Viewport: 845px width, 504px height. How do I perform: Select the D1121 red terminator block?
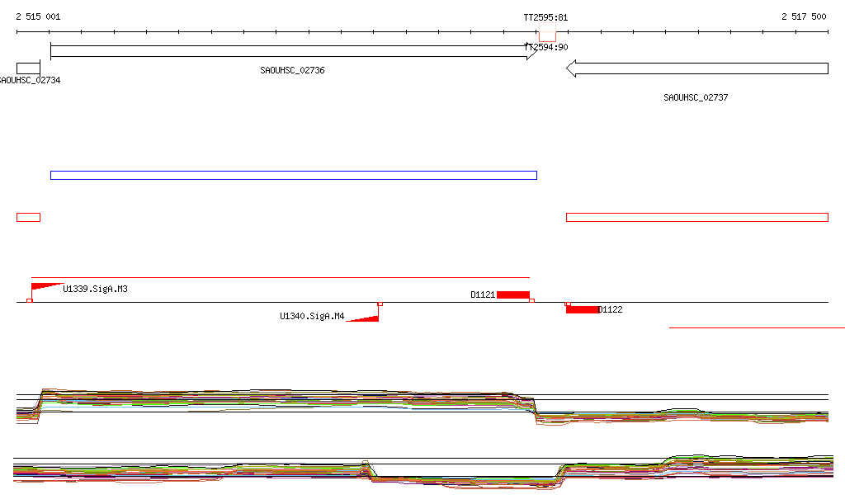[x=512, y=294]
